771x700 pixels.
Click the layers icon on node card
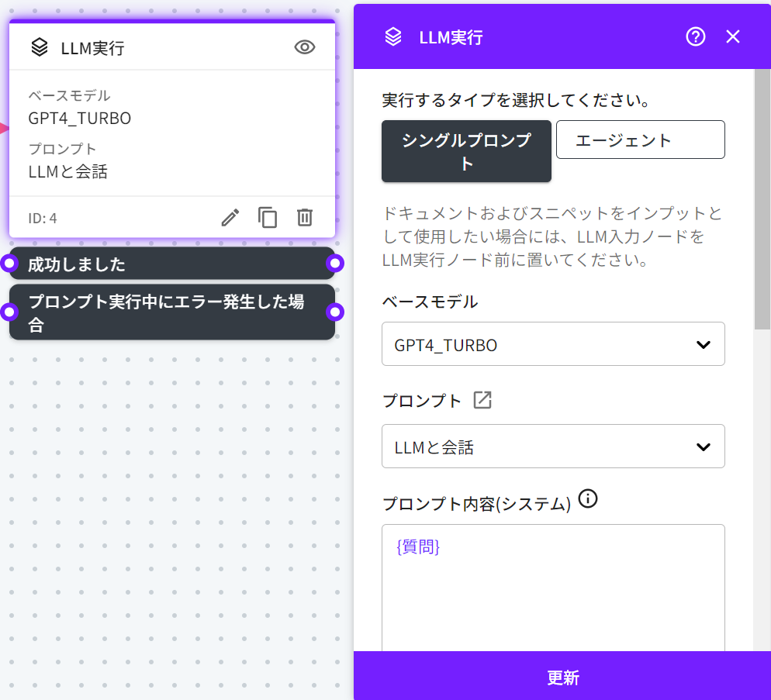click(x=40, y=47)
